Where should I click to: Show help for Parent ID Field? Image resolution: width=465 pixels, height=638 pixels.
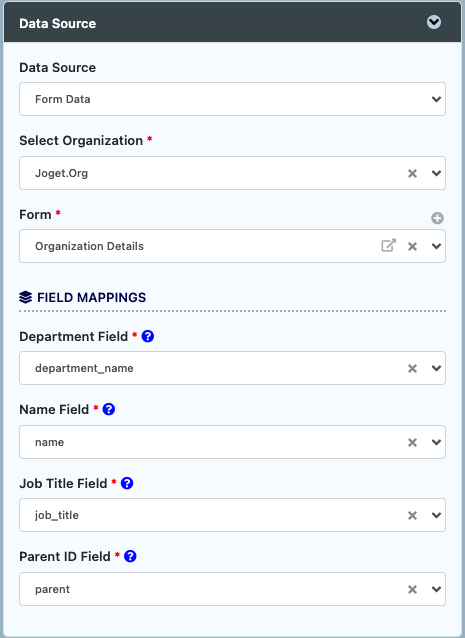(x=130, y=556)
